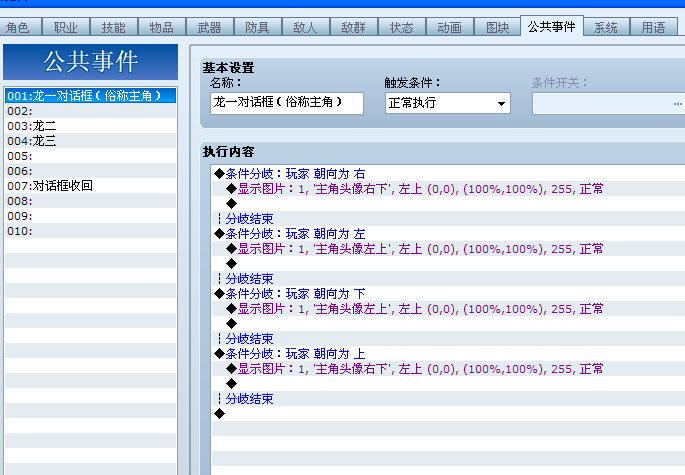The image size is (685, 475).
Task: Open the 图块 tab
Action: coord(498,28)
